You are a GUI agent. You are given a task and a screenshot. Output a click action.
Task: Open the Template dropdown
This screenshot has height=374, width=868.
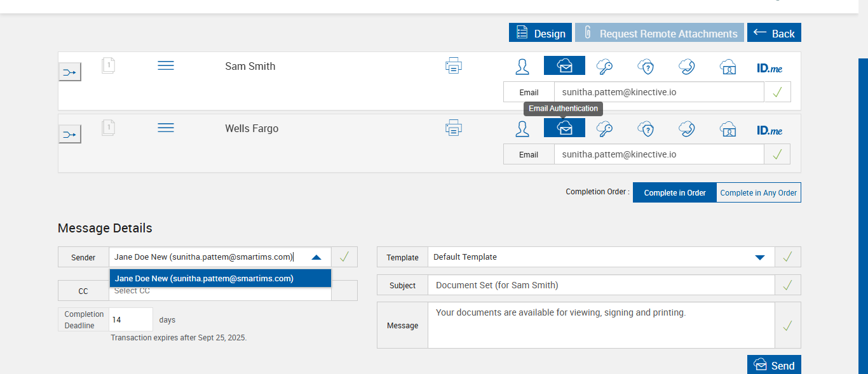coord(759,257)
